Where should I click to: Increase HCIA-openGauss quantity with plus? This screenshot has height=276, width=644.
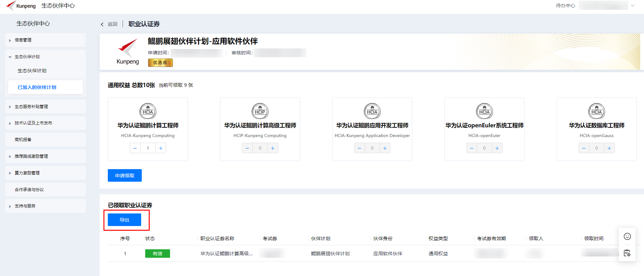(609, 148)
